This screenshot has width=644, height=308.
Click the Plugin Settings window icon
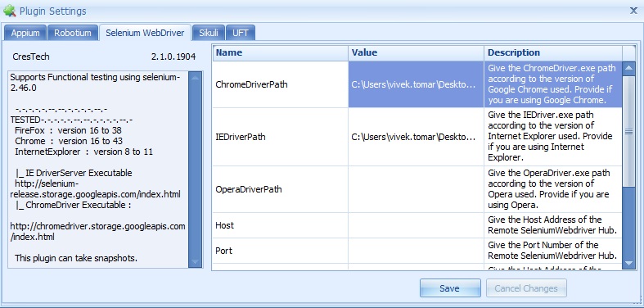pos(10,11)
